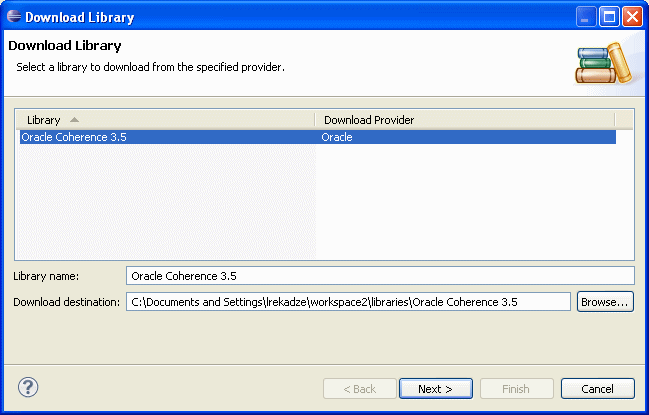The height and width of the screenshot is (415, 649).
Task: Click into the Library name field
Action: point(380,276)
